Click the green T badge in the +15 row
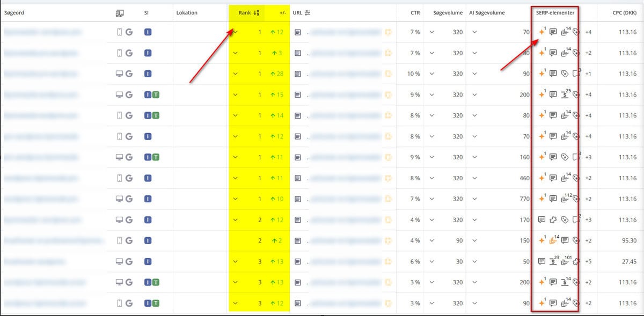Viewport: 644px width, 316px height. click(156, 95)
